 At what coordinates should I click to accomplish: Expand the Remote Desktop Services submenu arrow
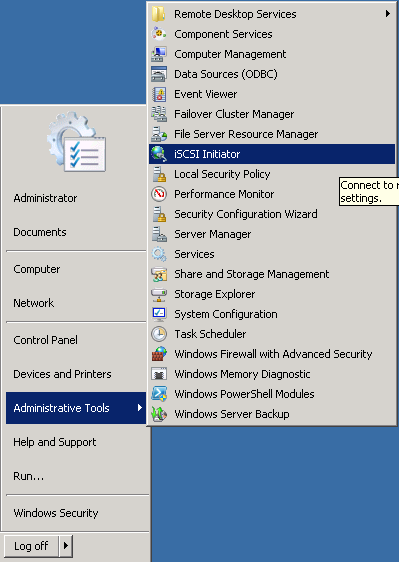coord(388,14)
